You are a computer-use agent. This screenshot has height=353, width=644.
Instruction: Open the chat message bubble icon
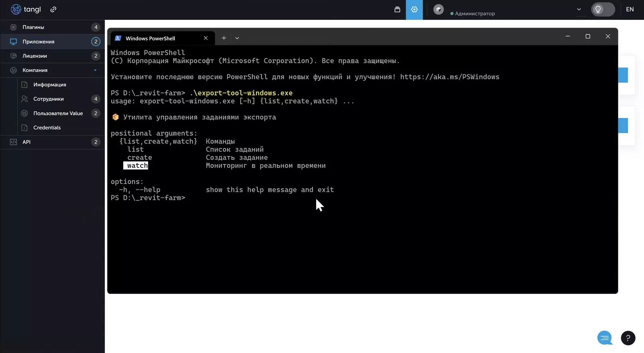click(605, 338)
